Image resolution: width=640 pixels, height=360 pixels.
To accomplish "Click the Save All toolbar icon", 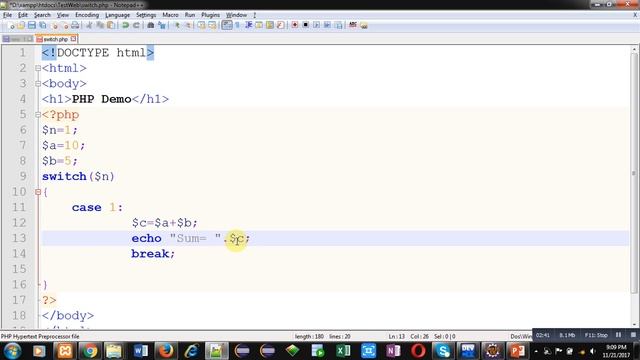I will pyautogui.click(x=43, y=25).
